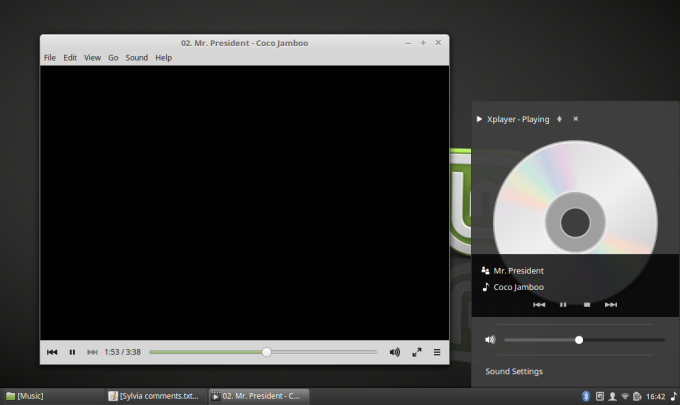Skip to next track in Xplayer window
The height and width of the screenshot is (405, 680).
[x=92, y=352]
